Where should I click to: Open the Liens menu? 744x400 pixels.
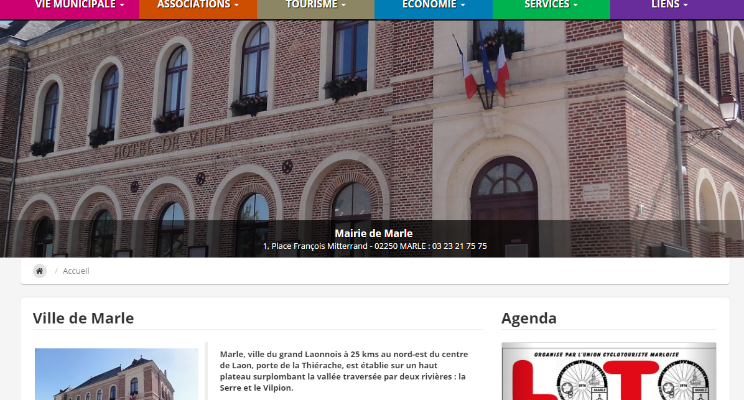click(669, 5)
